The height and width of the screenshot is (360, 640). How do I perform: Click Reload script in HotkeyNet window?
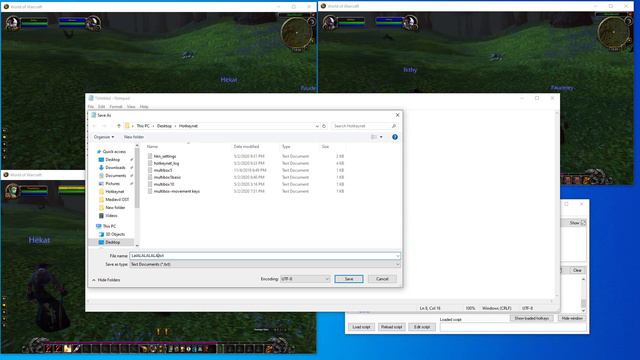391,327
